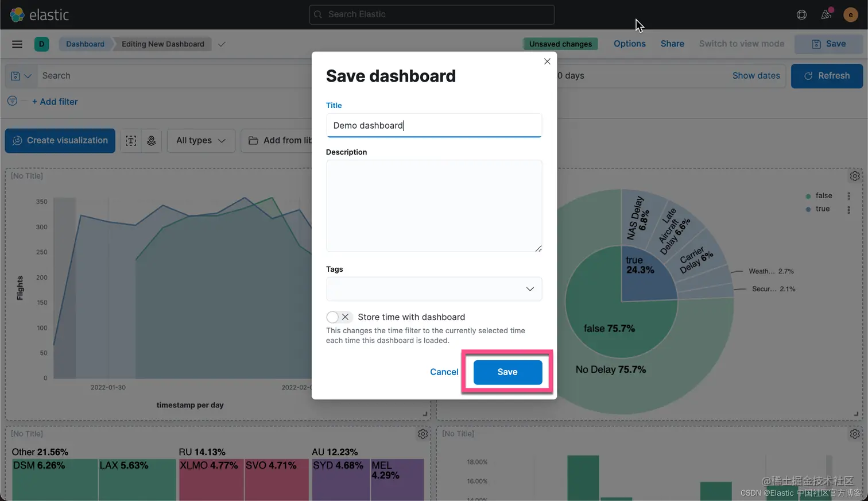Screen dimensions: 868x501
Task: Click the false 75.7% pie slice
Action: (x=609, y=329)
